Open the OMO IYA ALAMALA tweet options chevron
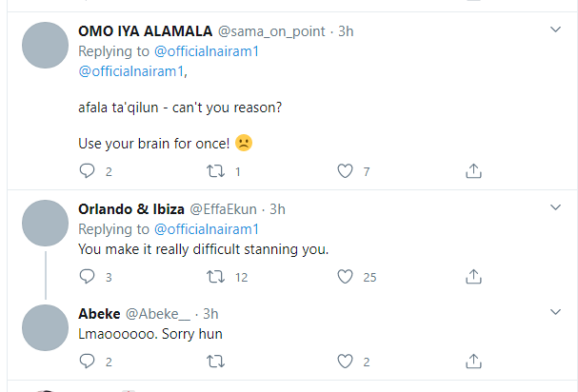Image resolution: width=578 pixels, height=392 pixels. tap(555, 29)
